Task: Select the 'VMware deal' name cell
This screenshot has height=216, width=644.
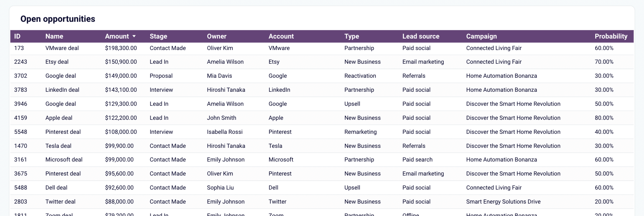Action: click(62, 48)
